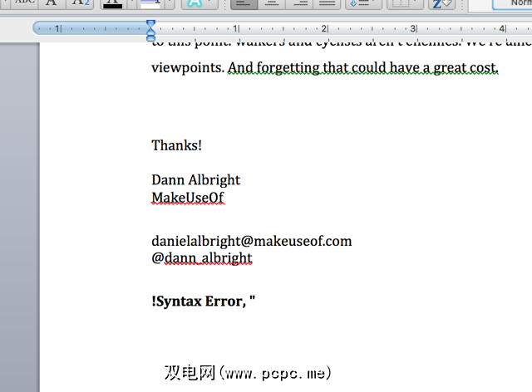This screenshot has width=532, height=392.
Task: Click the misspelled word "MakeUseOf"
Action: (188, 198)
